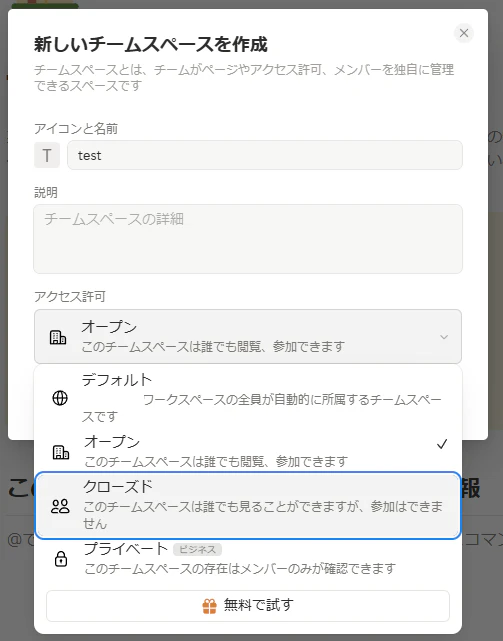Pick the プライベート access option
Viewport: 503px width, 641px height.
pyautogui.click(x=248, y=558)
